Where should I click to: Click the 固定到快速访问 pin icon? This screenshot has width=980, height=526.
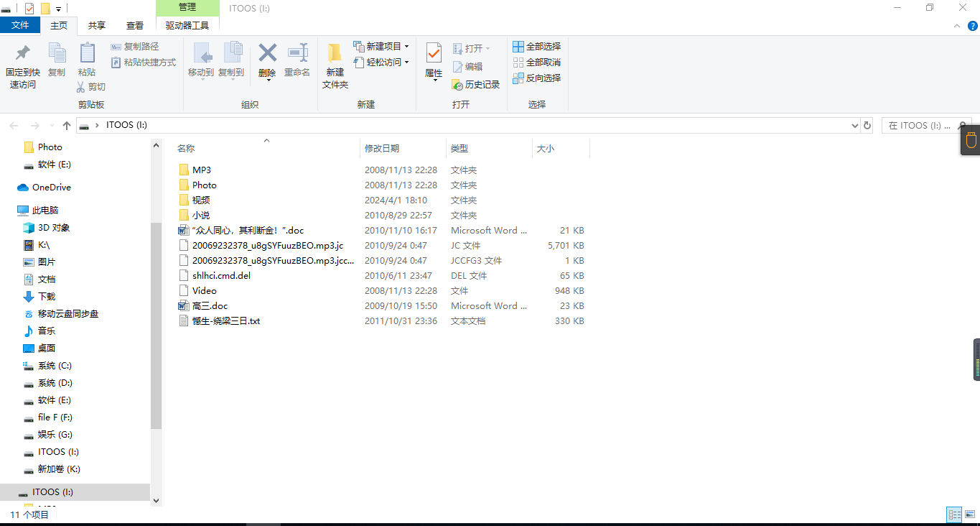(23, 52)
